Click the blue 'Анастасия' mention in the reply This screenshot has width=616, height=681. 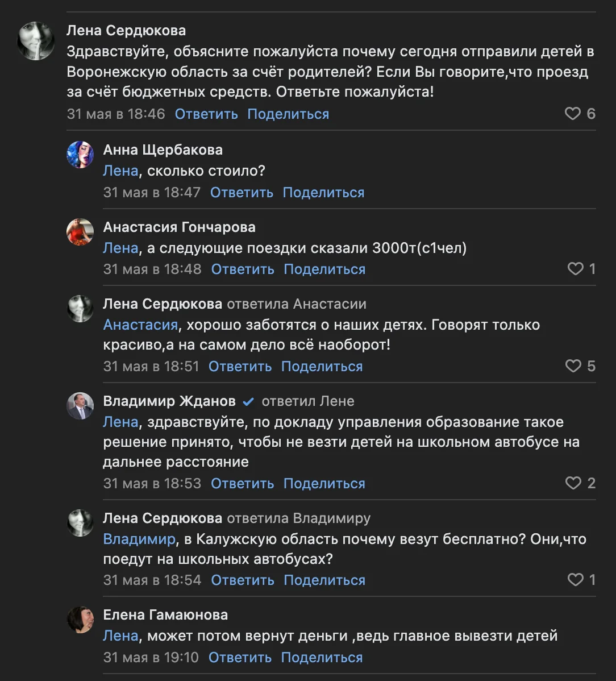pyautogui.click(x=140, y=325)
